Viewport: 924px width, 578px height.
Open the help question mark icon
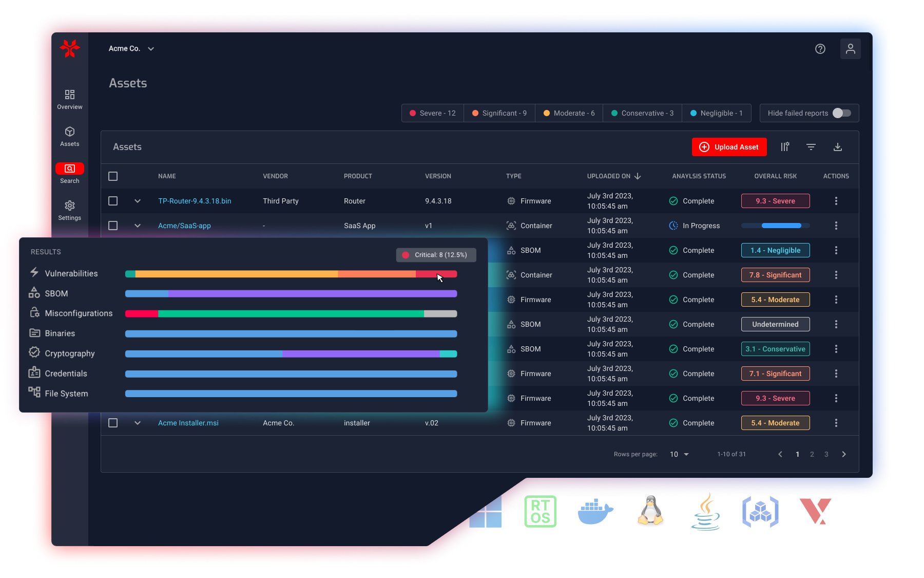(820, 49)
